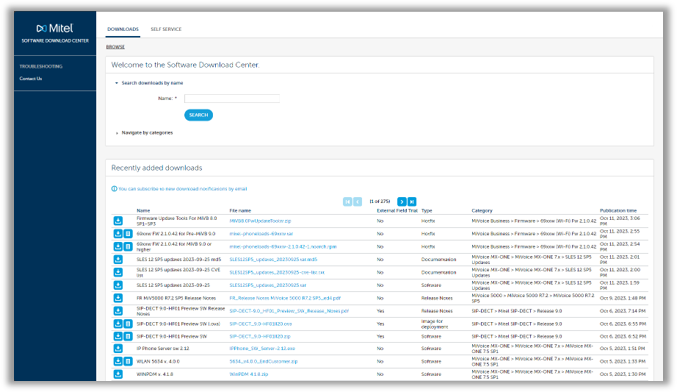Click 'Oct 9, 2023, 1:48 PM' publication time
The height and width of the screenshot is (392, 677).
point(623,298)
